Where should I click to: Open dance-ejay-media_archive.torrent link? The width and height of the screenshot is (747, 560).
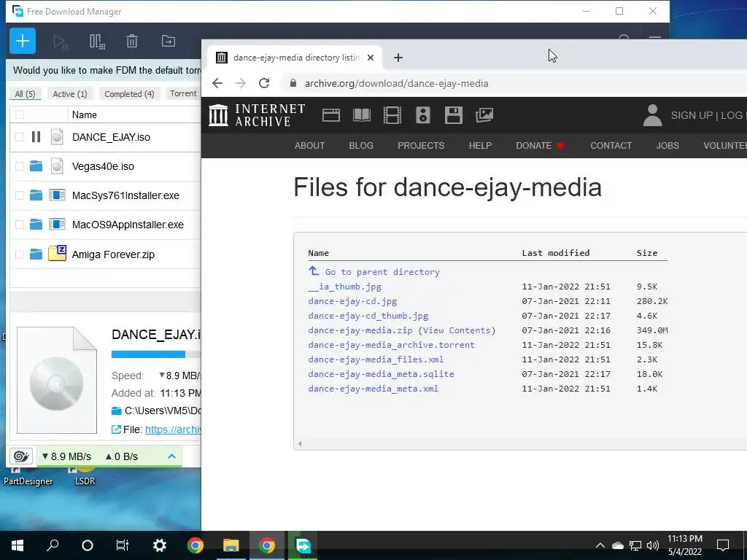click(x=392, y=345)
